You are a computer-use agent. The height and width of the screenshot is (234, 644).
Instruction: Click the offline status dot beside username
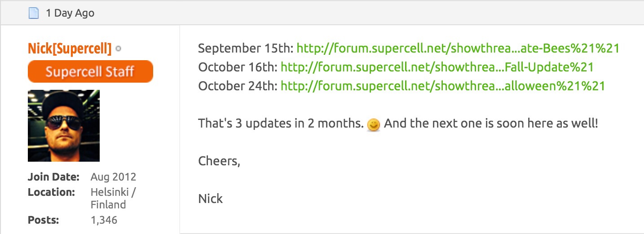(x=118, y=49)
